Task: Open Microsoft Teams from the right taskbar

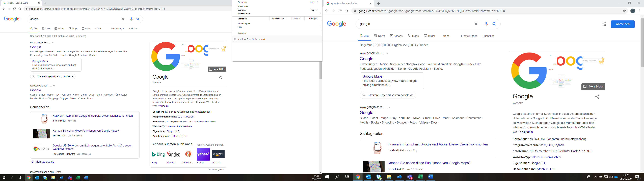Action: (x=410, y=177)
